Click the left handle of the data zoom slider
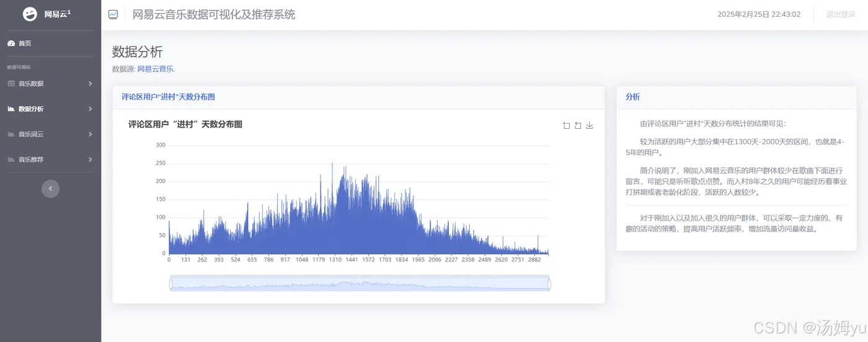Viewport: 868px width, 342px height. pyautogui.click(x=170, y=284)
